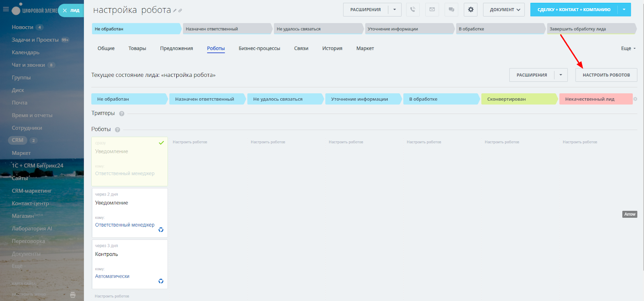Click the pencil icon beside lead title
Screen dimensions: 644x301
(x=175, y=11)
